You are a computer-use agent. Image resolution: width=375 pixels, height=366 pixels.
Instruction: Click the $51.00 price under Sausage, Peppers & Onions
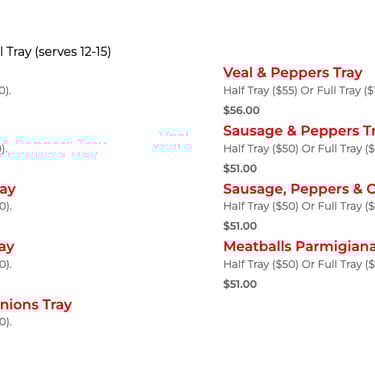click(240, 226)
